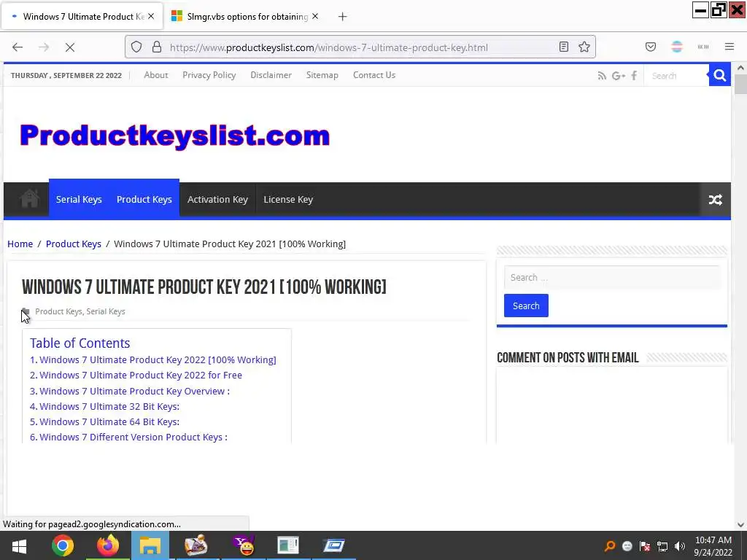747x560 pixels.
Task: Close the Slmgr.vbs options tab
Action: point(315,16)
